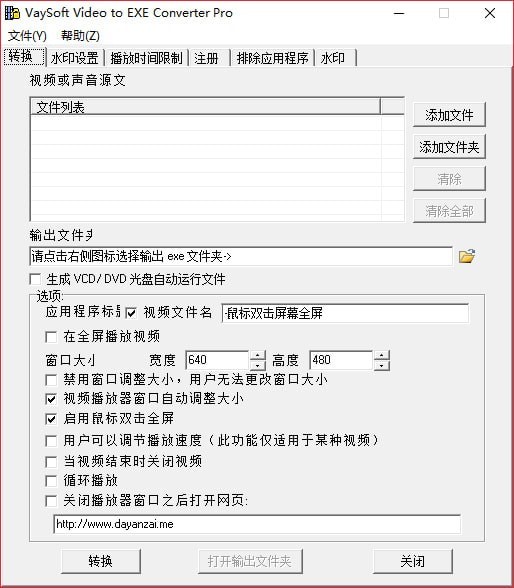
Task: Uncheck 启用鼠标双击全屏 option
Action: pyautogui.click(x=51, y=418)
